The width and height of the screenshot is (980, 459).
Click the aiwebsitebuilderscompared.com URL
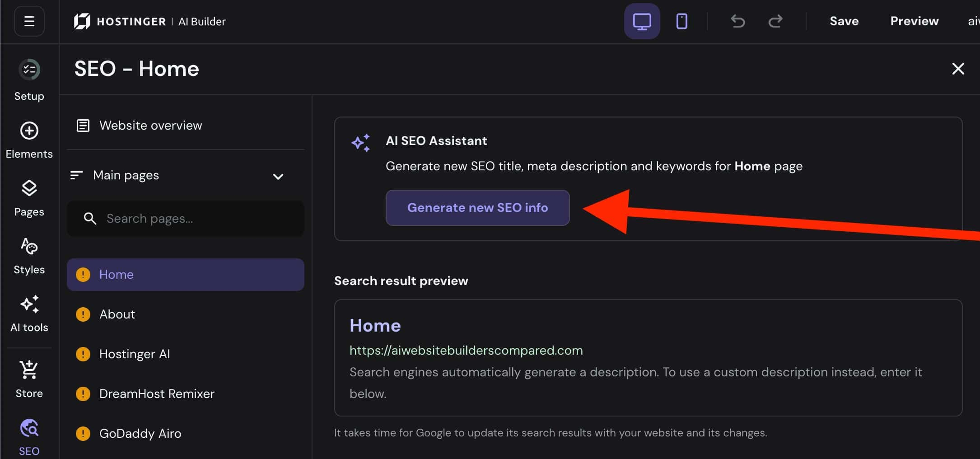466,351
